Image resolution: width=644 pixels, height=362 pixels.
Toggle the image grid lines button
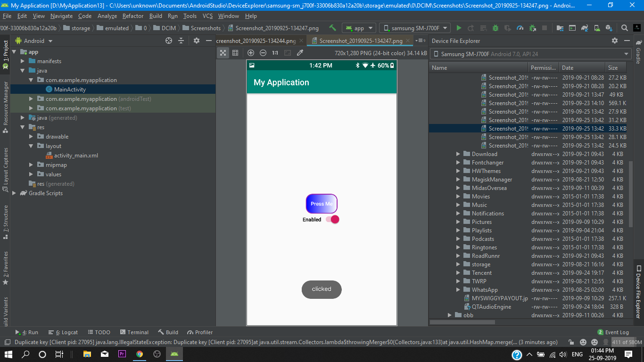[x=235, y=53]
